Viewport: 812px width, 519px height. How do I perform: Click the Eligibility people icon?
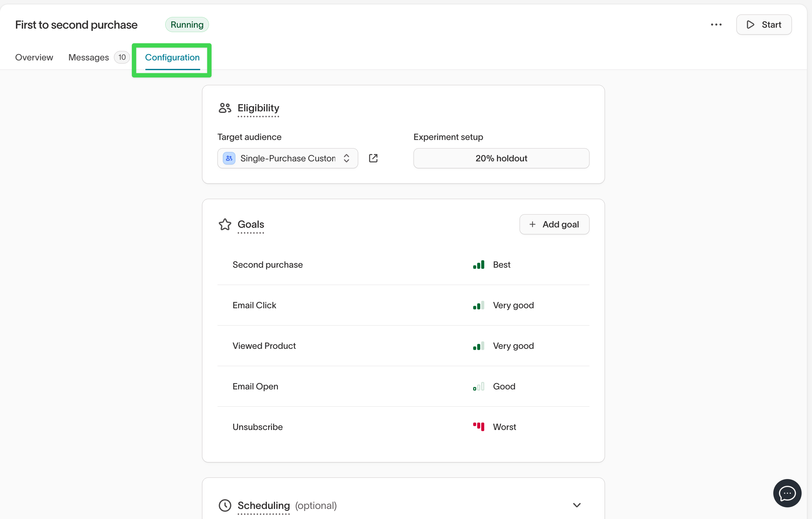coord(225,108)
